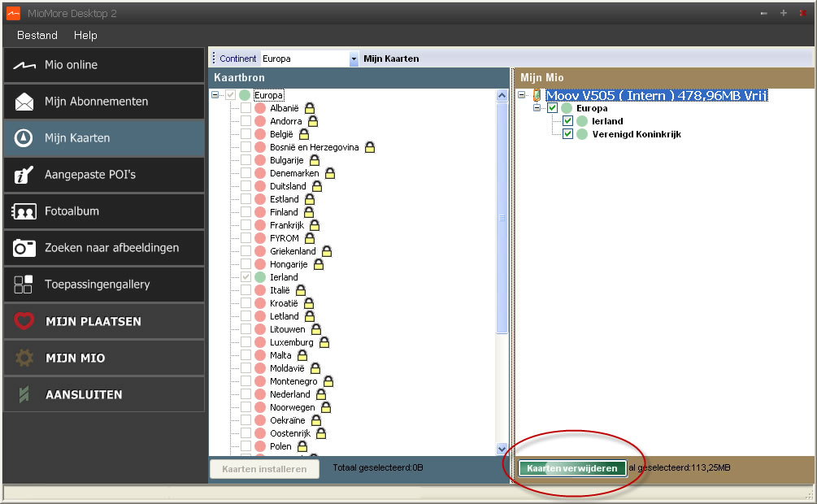Click the compass icon for Mijn Kaarten
The width and height of the screenshot is (817, 504).
tap(24, 138)
